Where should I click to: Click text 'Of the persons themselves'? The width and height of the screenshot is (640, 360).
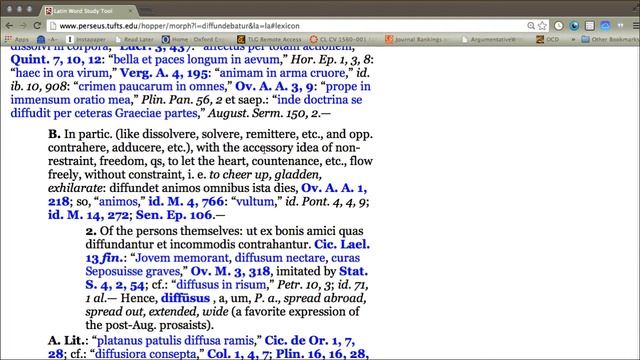pos(171,231)
